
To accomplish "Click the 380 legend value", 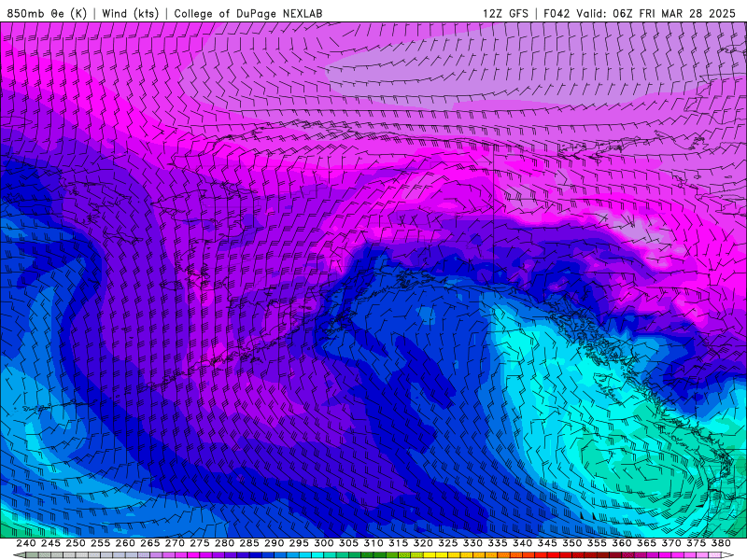I will click(x=721, y=543).
